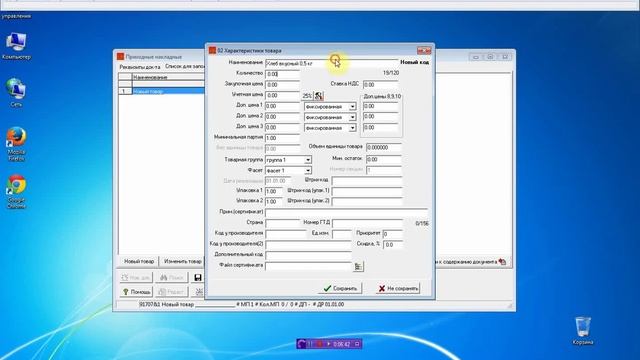Click Поиск binoculars search button

172,278
